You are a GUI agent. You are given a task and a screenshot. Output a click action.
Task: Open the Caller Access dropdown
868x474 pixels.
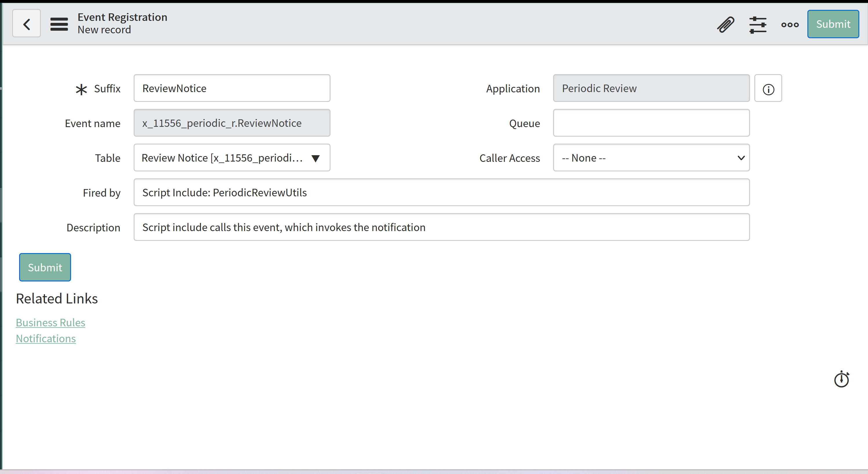[x=651, y=158]
